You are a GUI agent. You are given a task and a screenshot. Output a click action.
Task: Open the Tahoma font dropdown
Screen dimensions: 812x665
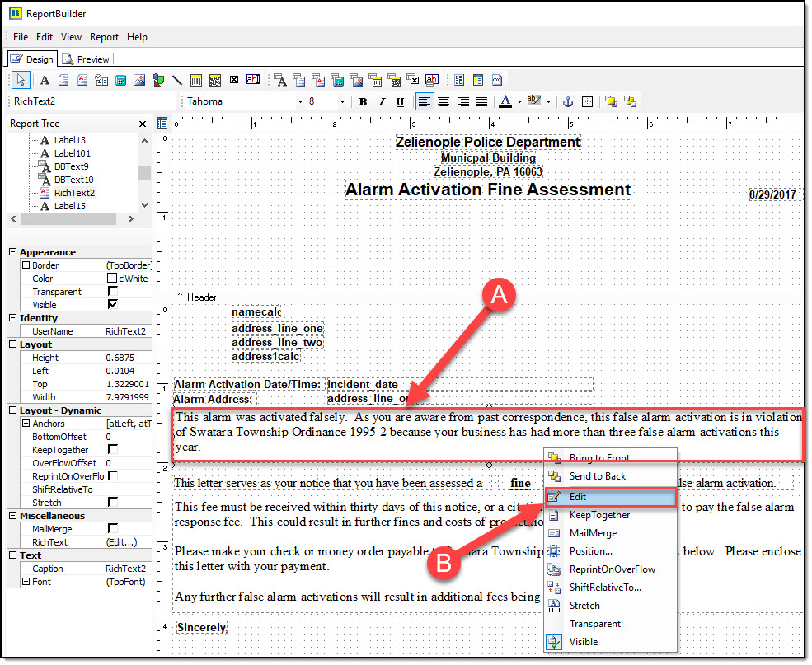coord(300,102)
